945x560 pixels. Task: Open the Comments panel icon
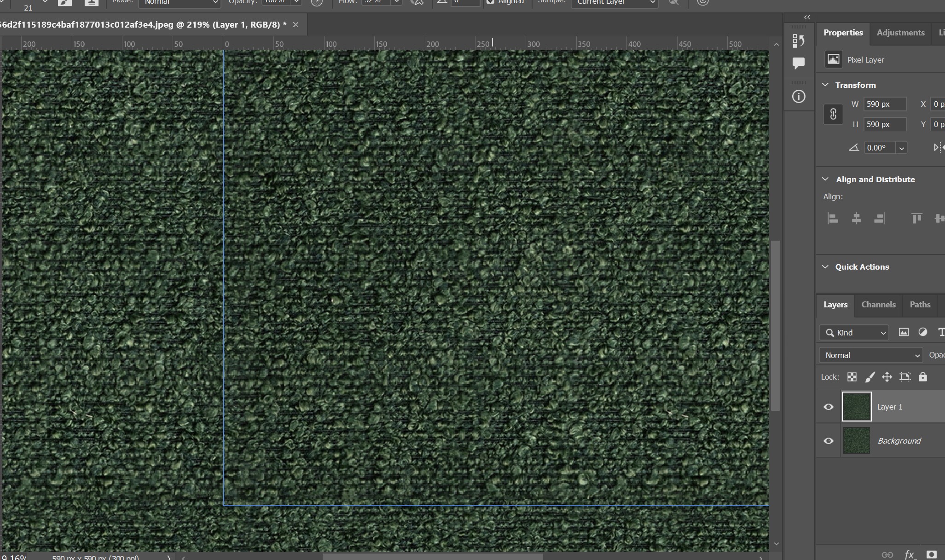coord(798,63)
